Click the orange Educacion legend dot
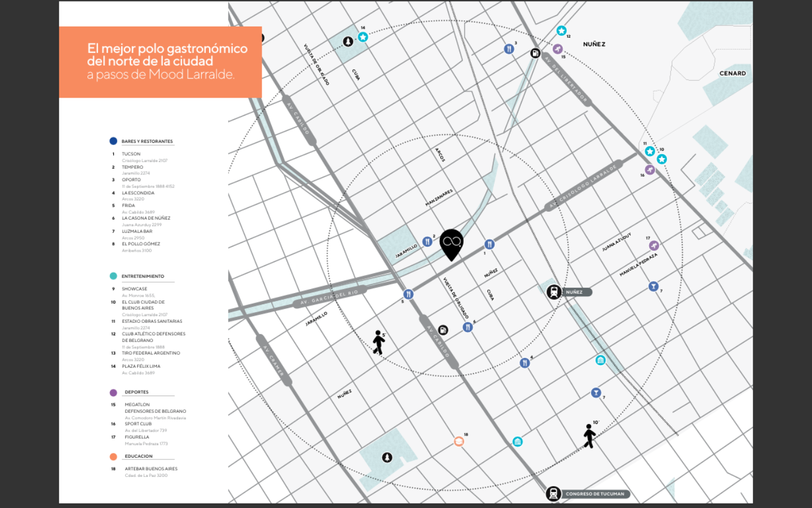The width and height of the screenshot is (812, 508). pos(113,456)
